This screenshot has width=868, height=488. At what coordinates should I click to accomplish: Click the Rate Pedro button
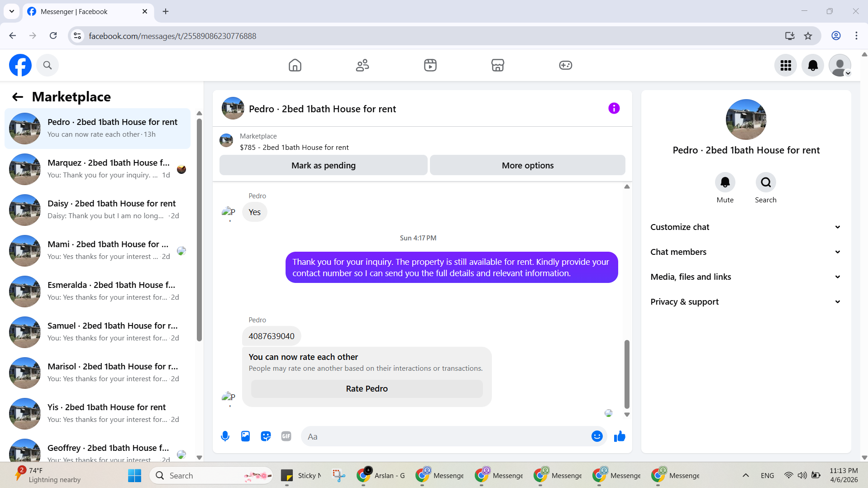(367, 388)
